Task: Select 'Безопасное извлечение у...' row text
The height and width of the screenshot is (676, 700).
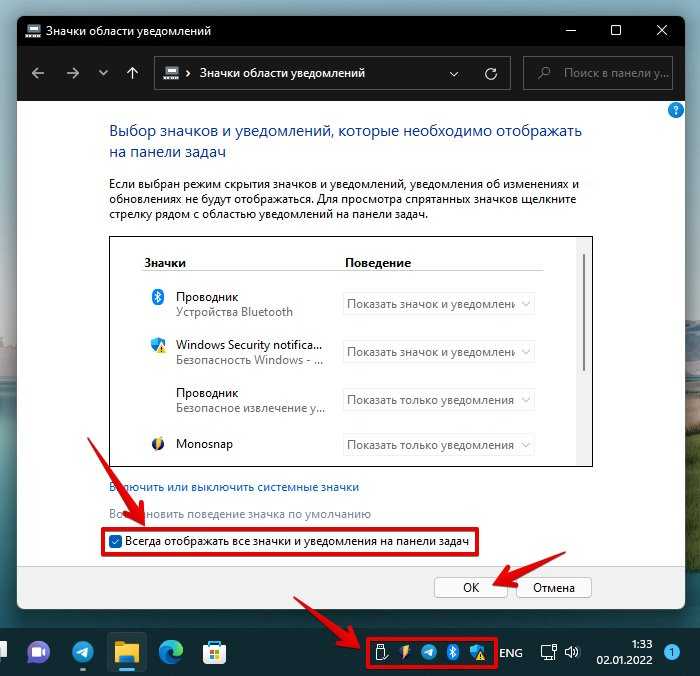Action: point(250,408)
